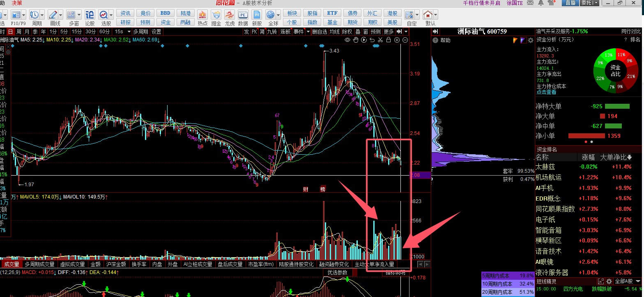
Task: Expand the 选股 dropdown arrow
Action: pyautogui.click(x=111, y=15)
